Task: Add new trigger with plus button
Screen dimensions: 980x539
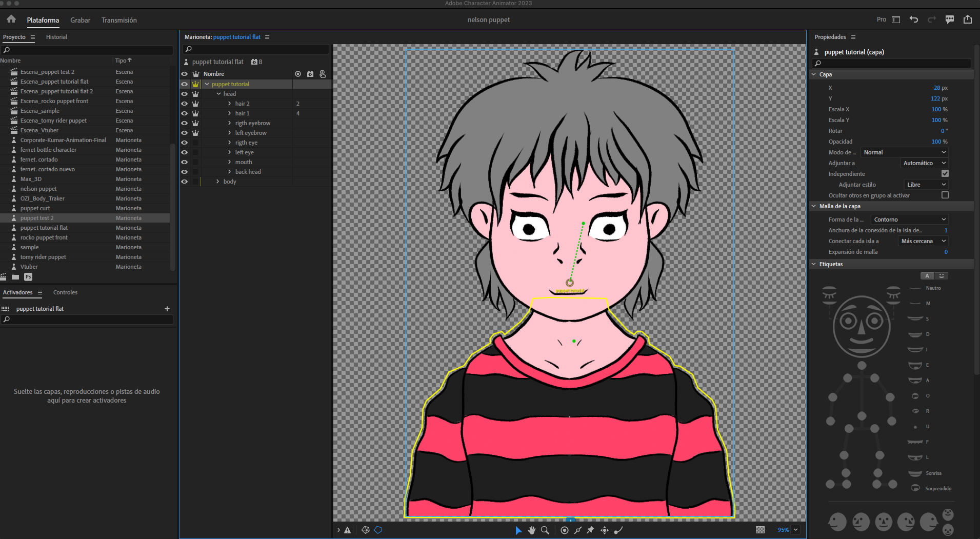Action: click(x=167, y=309)
